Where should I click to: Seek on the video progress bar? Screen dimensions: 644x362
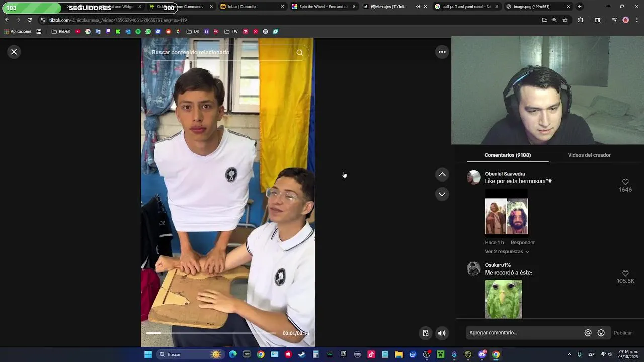[x=211, y=333]
